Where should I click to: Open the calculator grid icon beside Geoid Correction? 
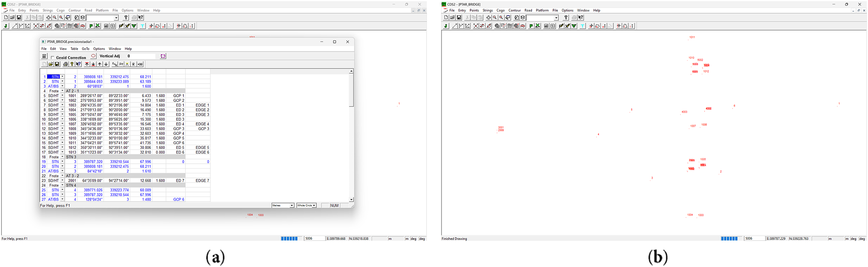tap(44, 56)
